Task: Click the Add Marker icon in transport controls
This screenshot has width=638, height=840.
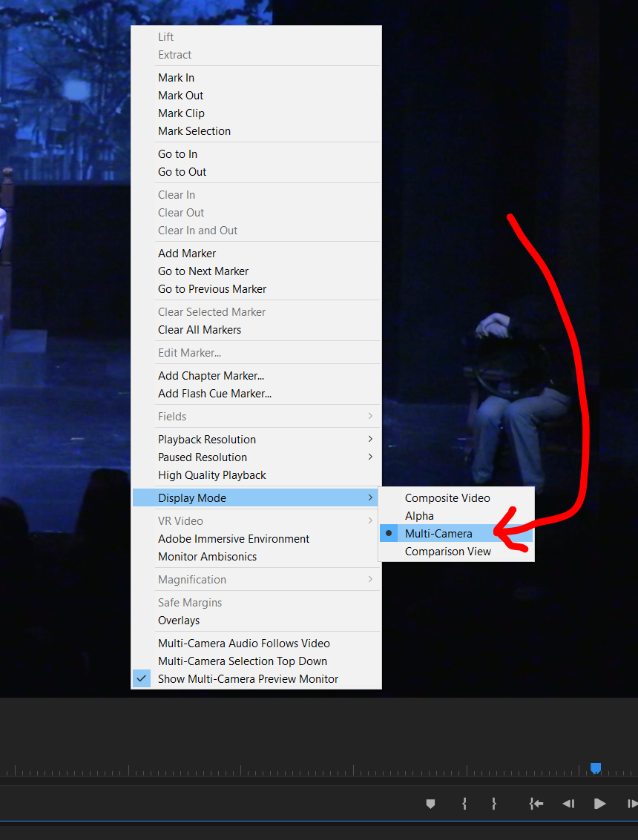Action: 430,803
